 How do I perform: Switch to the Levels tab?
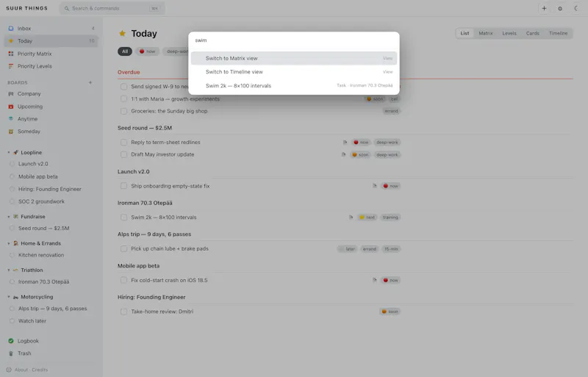509,33
